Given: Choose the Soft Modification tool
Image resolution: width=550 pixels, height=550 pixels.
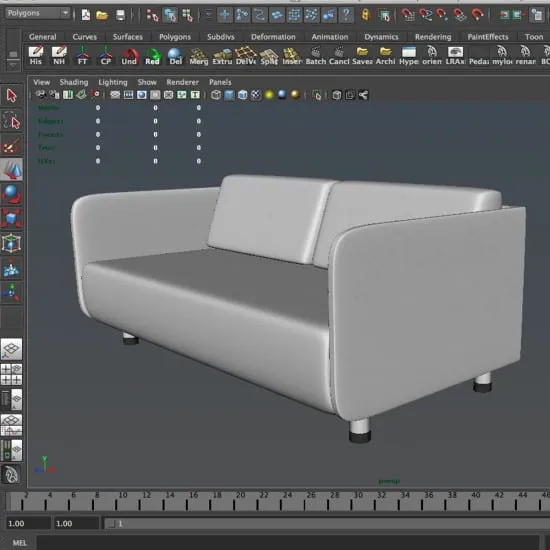Looking at the screenshot, I should (x=12, y=268).
